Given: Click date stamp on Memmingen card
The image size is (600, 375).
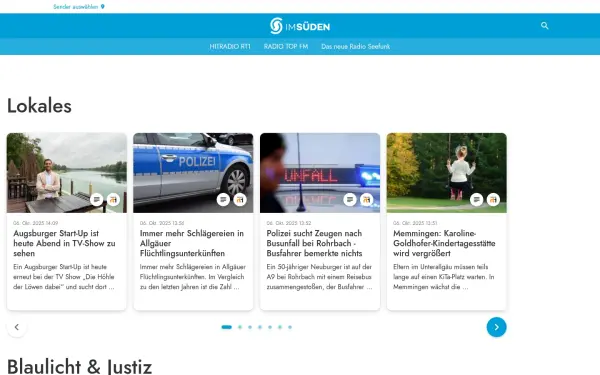Looking at the screenshot, I should pyautogui.click(x=415, y=223).
